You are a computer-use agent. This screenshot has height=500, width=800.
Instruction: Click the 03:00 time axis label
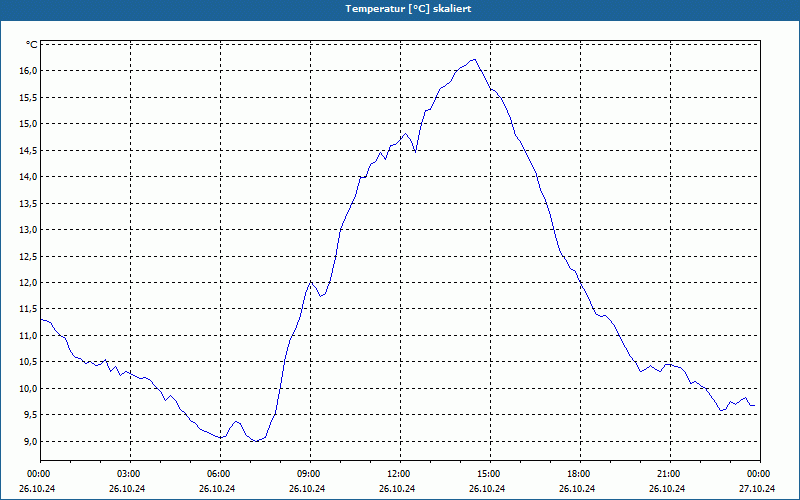point(131,474)
